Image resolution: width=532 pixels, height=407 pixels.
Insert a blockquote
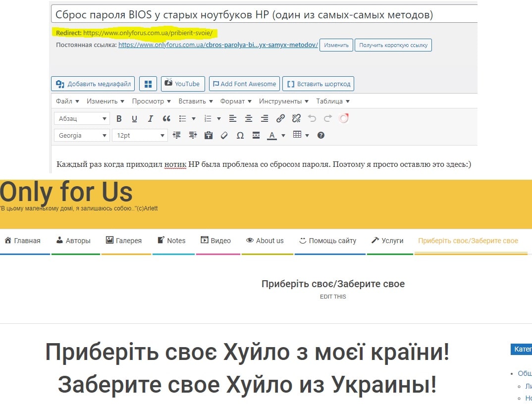(x=166, y=119)
